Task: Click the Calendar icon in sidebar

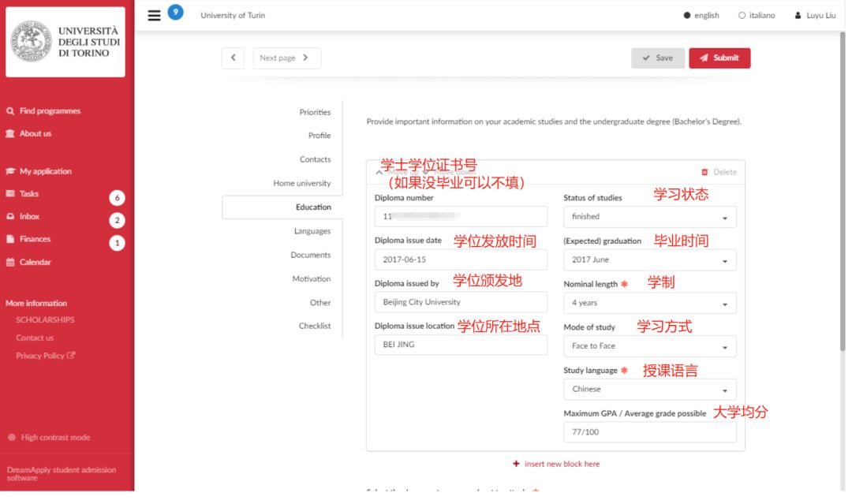Action: [x=10, y=263]
